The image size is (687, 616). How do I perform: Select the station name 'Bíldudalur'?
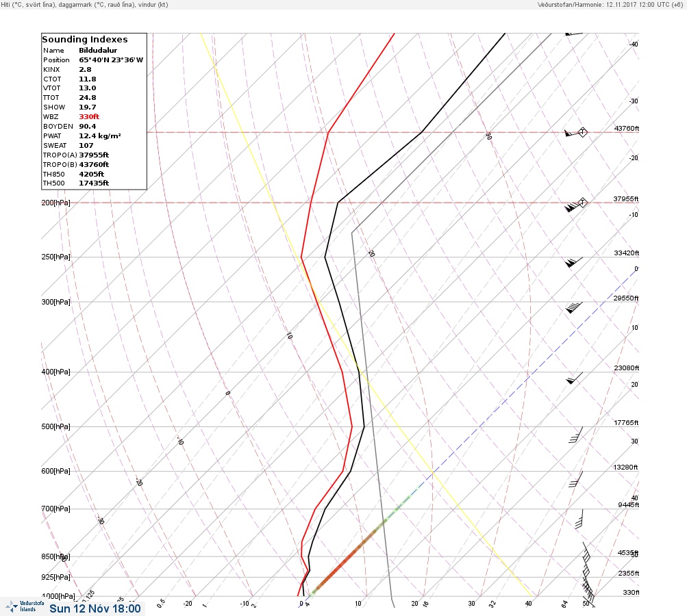[x=98, y=51]
